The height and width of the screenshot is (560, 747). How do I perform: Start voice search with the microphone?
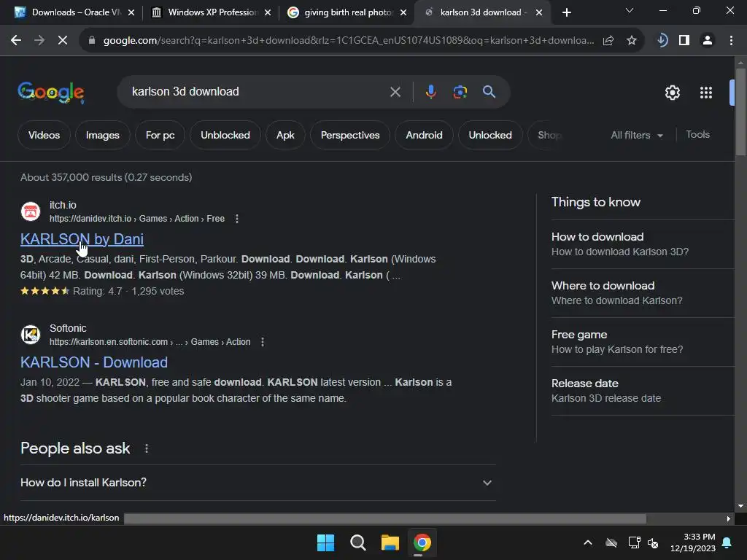[430, 92]
